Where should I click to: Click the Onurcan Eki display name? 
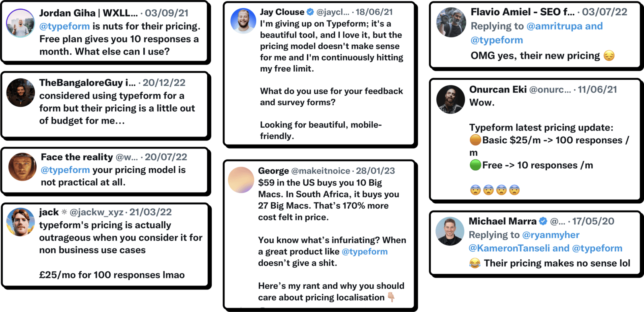pos(497,89)
